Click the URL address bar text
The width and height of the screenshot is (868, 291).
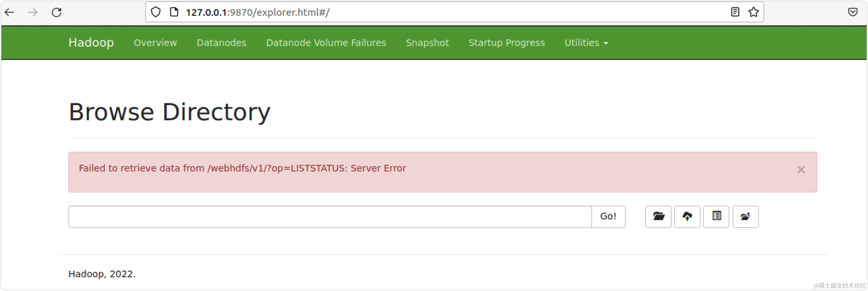pyautogui.click(x=258, y=12)
